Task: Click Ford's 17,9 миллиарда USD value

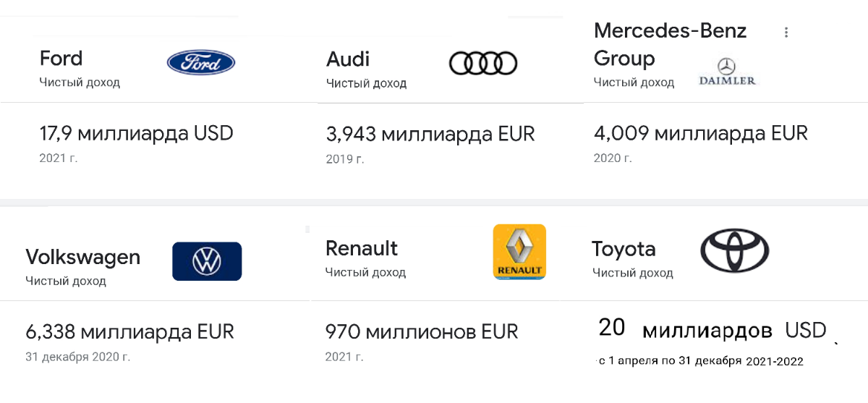Action: click(x=136, y=133)
